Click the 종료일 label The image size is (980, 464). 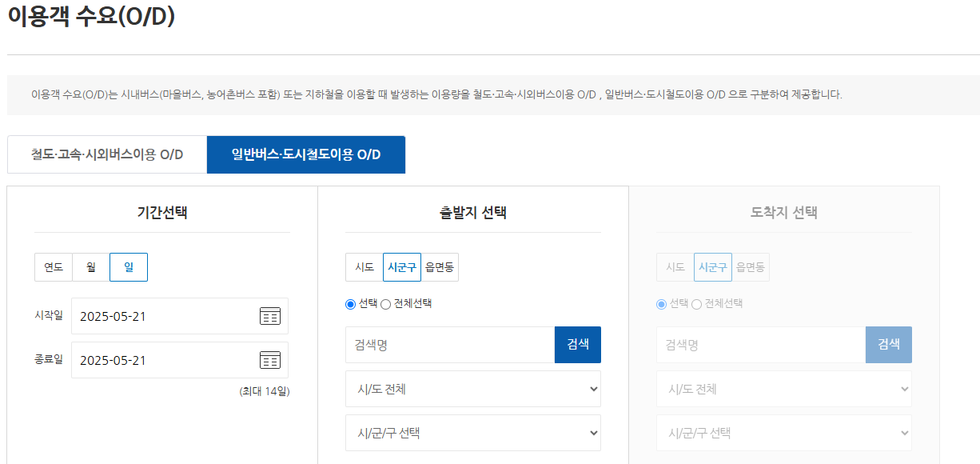[48, 359]
